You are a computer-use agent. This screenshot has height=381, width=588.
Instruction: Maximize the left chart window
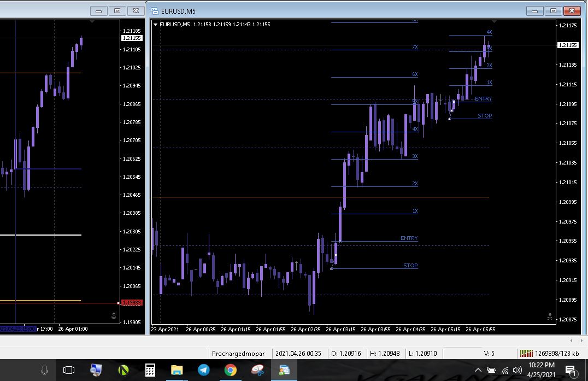[x=117, y=11]
